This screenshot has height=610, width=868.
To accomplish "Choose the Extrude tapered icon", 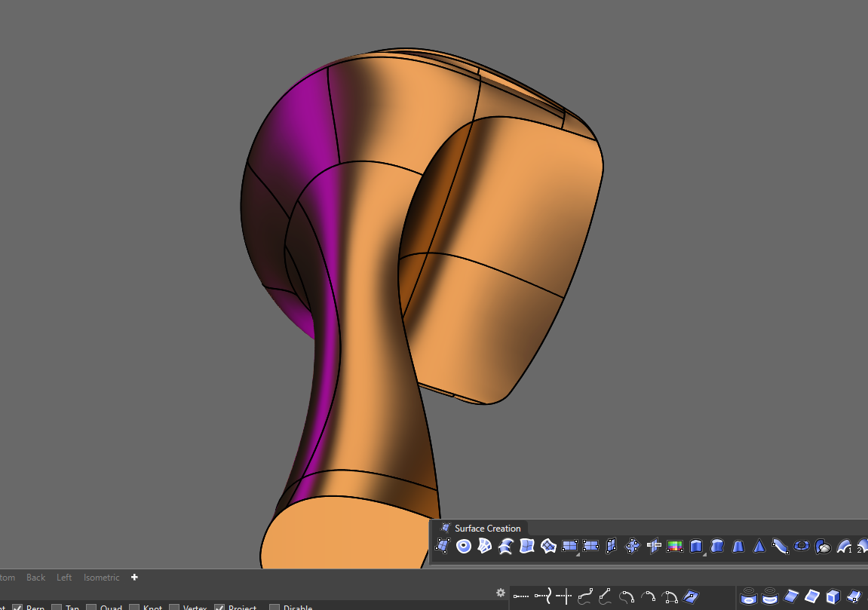I will click(738, 547).
